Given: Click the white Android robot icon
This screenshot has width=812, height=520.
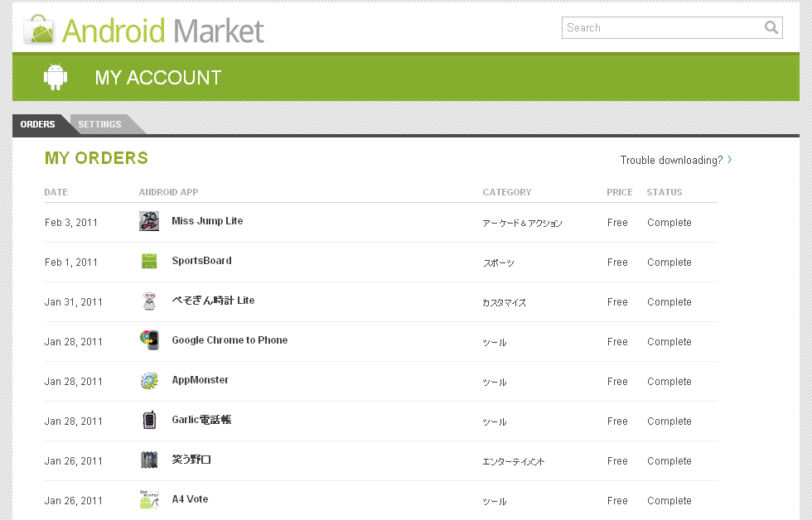Looking at the screenshot, I should coord(56,77).
